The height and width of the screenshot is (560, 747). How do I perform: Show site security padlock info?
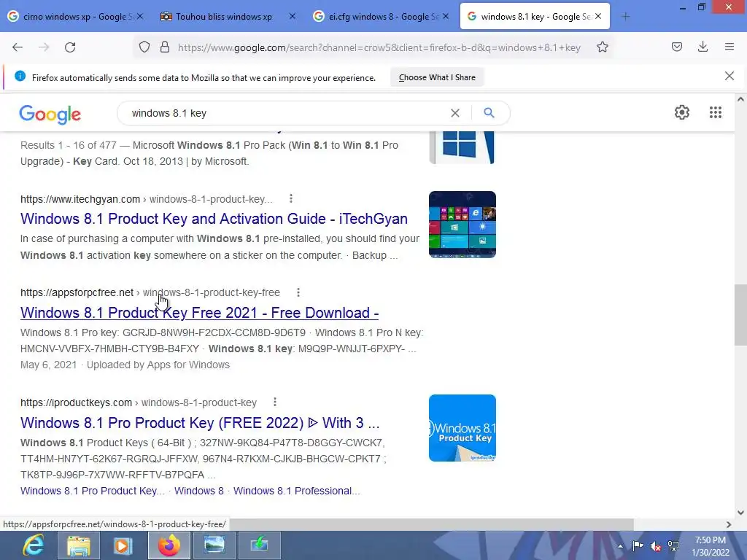point(165,47)
